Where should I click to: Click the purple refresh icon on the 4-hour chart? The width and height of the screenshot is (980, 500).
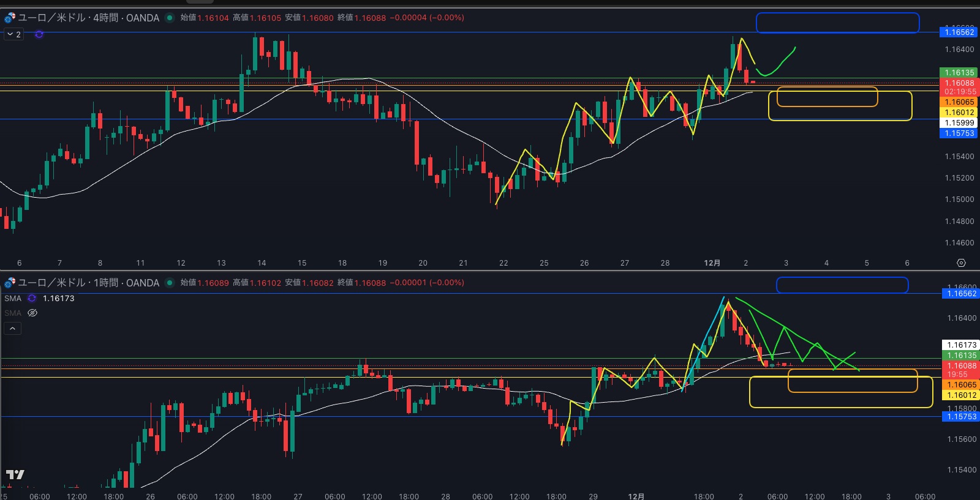[39, 34]
